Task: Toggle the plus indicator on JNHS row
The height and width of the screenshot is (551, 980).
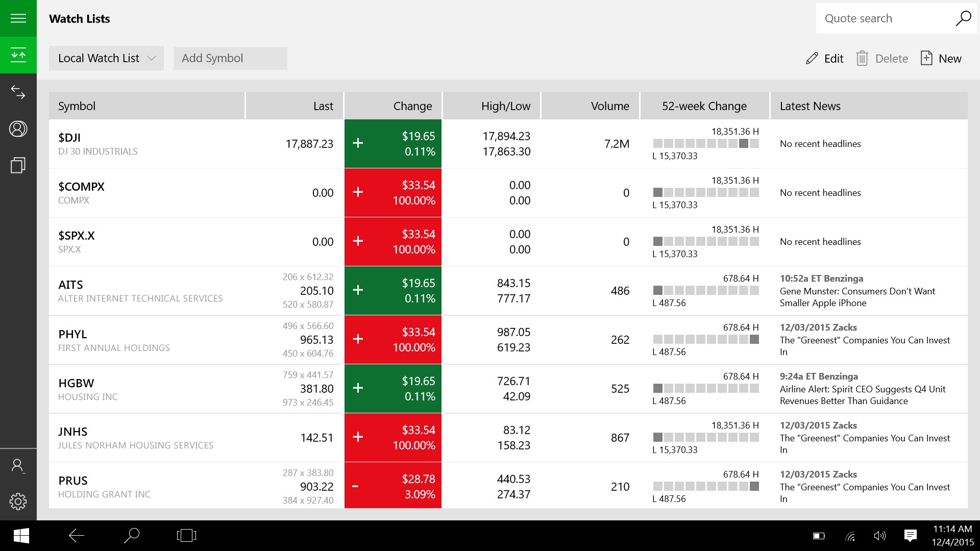Action: click(x=358, y=437)
